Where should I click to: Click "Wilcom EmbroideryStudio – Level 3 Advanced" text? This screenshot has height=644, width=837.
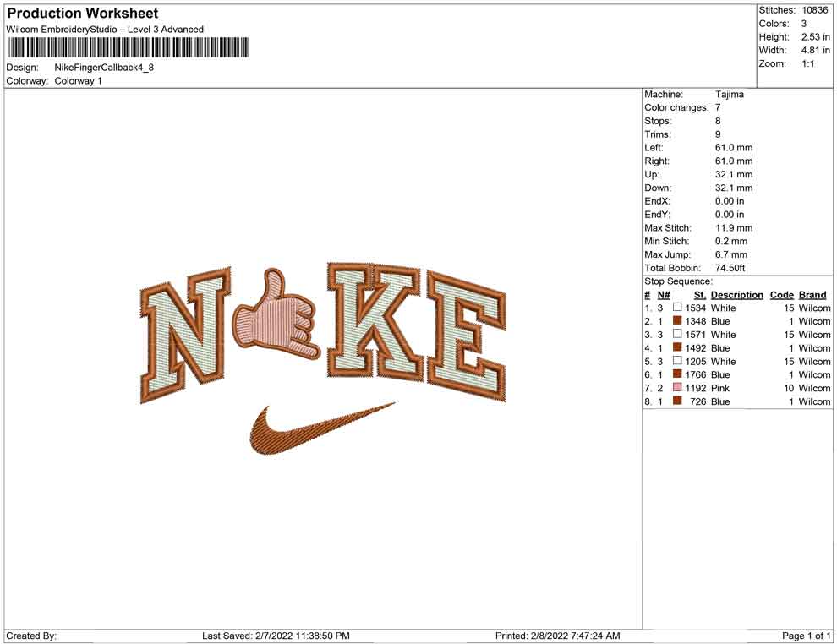point(105,30)
